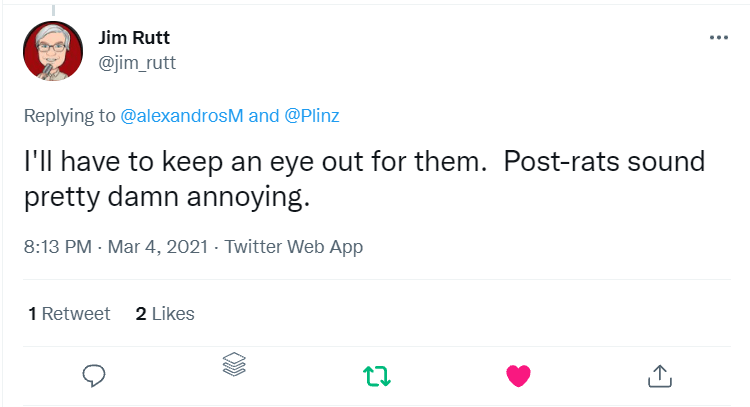
Task: Click the stacked layers Buffer icon
Action: tap(234, 365)
